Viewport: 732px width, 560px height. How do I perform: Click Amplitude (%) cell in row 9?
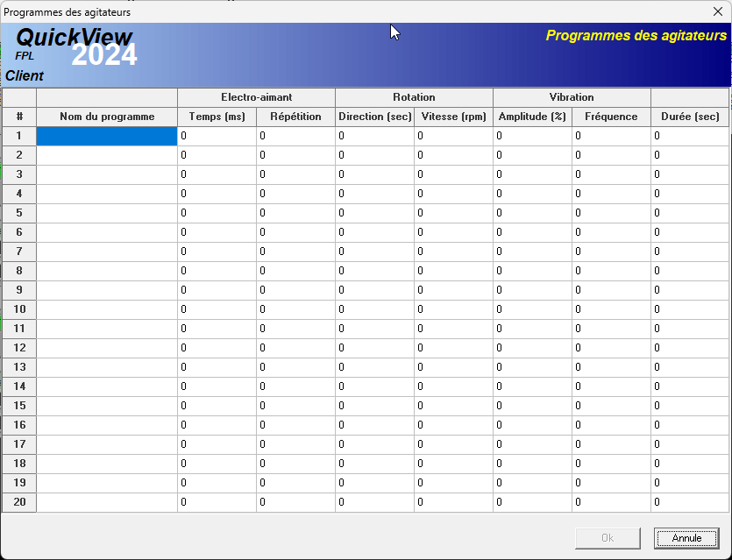(x=532, y=290)
